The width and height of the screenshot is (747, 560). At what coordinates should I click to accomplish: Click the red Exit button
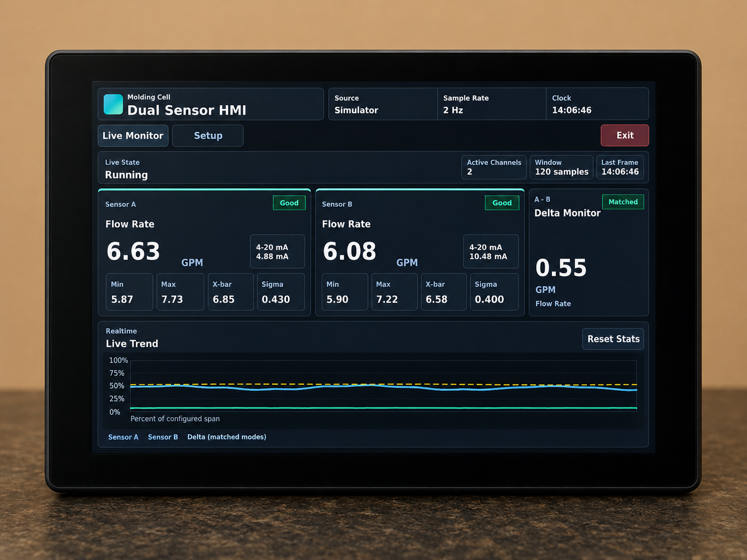click(x=625, y=135)
